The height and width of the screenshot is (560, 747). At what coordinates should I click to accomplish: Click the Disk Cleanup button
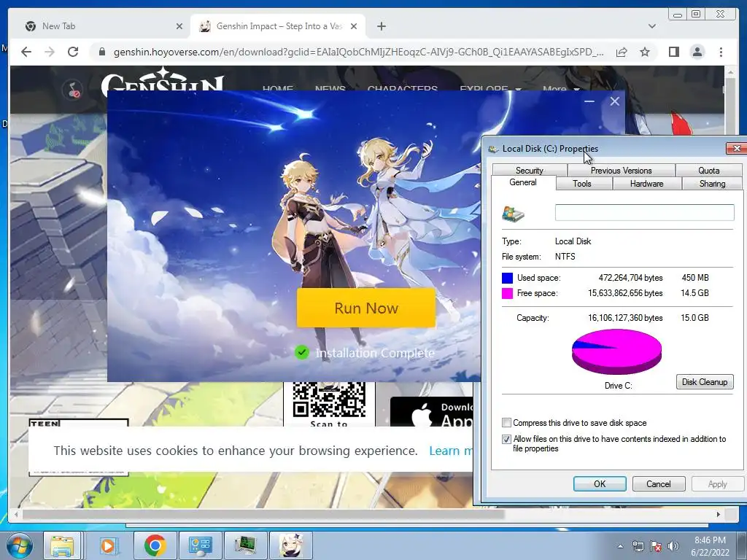click(x=704, y=382)
